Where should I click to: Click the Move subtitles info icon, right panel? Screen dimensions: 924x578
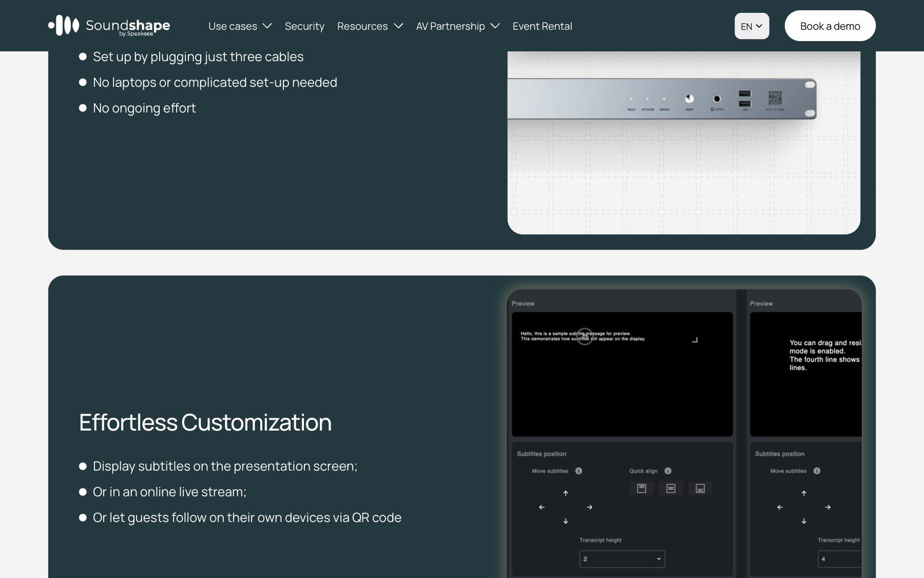click(817, 471)
